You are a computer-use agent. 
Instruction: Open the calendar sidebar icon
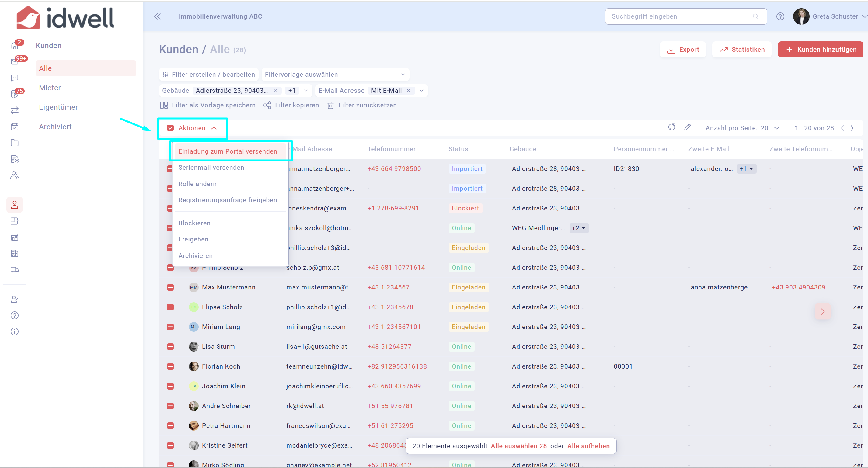(x=15, y=127)
